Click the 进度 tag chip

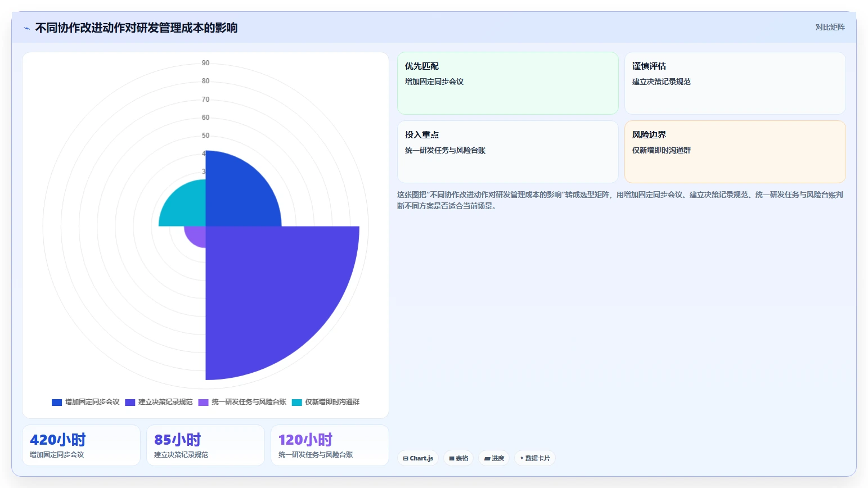pyautogui.click(x=494, y=458)
